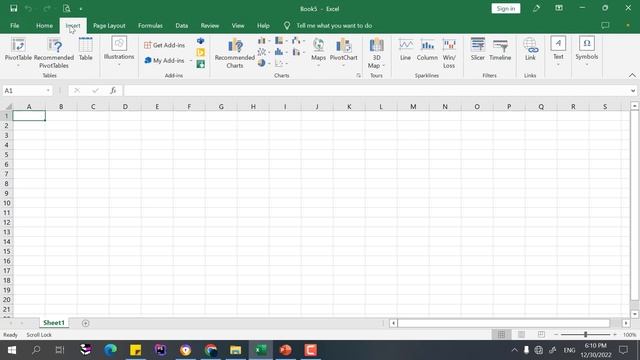The height and width of the screenshot is (360, 640).
Task: Insert a column or bar chart
Action: point(264,41)
